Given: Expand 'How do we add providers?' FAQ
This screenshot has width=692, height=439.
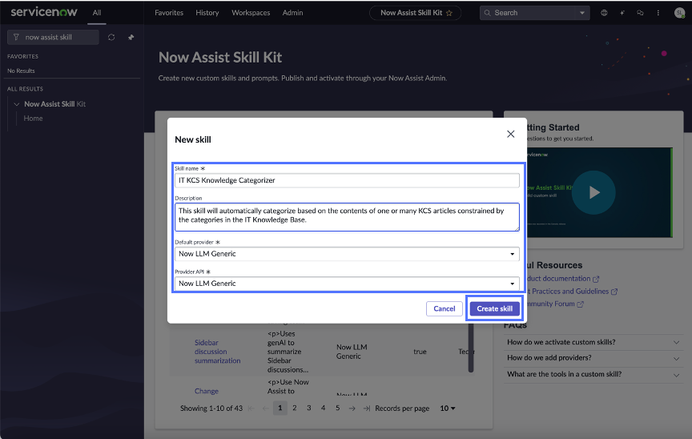Looking at the screenshot, I should [x=593, y=358].
